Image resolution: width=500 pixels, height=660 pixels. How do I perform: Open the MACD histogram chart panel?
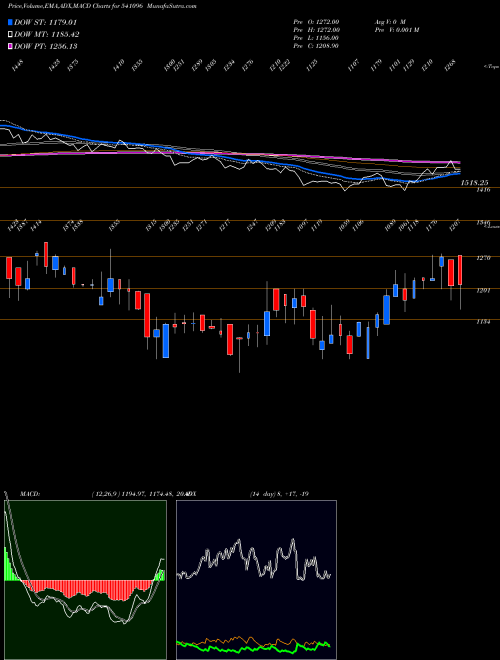tap(85, 580)
